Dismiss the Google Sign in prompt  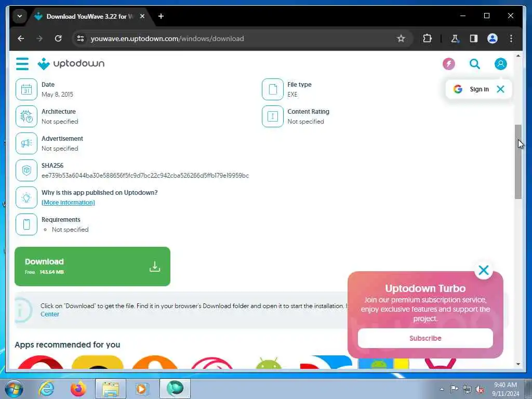(x=500, y=89)
